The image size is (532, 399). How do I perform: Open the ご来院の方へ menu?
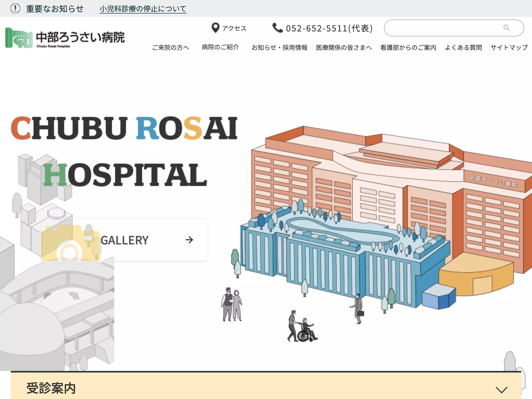pyautogui.click(x=170, y=48)
